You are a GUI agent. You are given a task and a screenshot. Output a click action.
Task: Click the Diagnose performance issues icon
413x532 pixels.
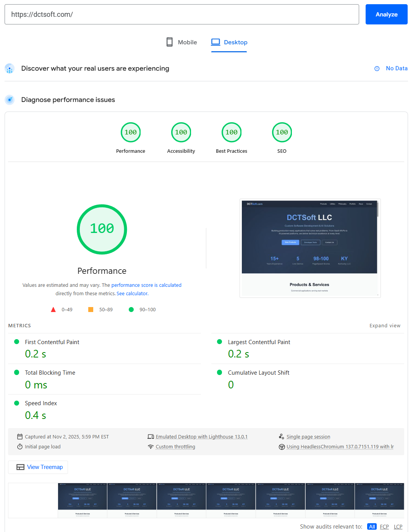[10, 100]
